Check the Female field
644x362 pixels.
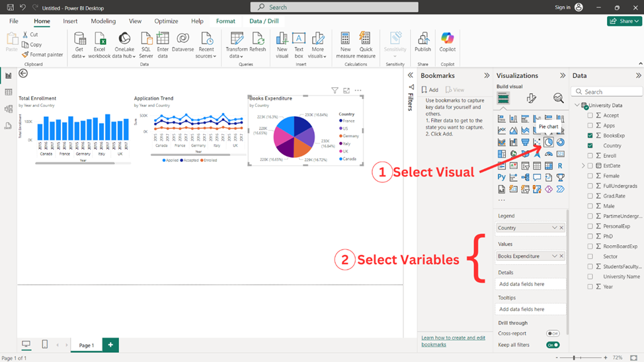click(590, 176)
